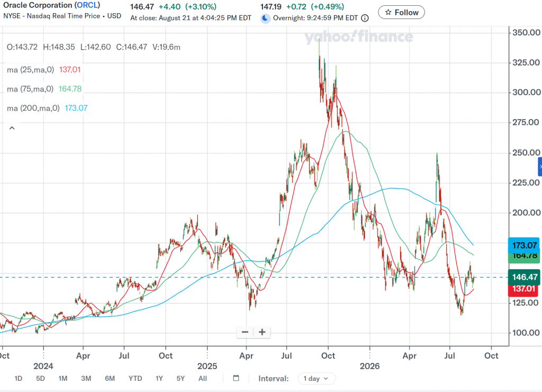Select the YTD range

(x=135, y=379)
